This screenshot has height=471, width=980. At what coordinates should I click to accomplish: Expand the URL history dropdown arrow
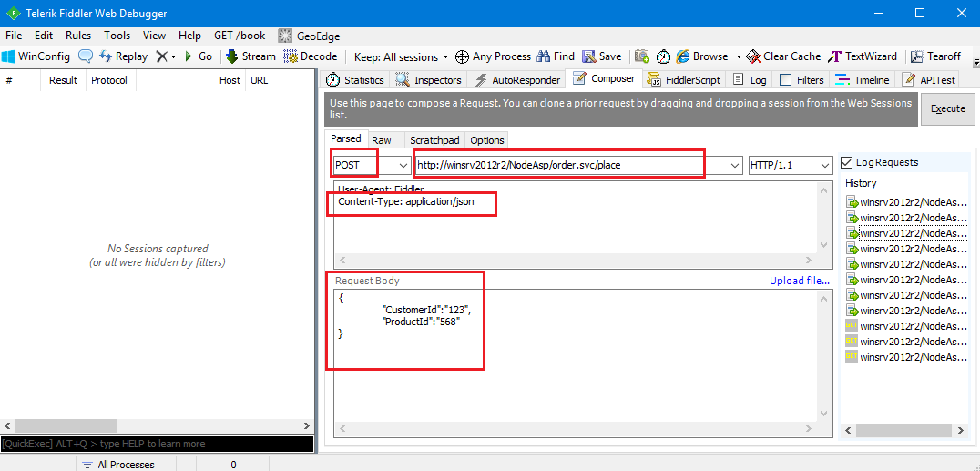[x=734, y=165]
